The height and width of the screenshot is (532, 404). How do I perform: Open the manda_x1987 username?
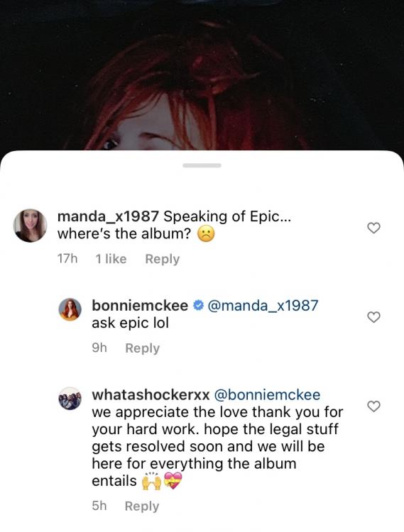[108, 216]
